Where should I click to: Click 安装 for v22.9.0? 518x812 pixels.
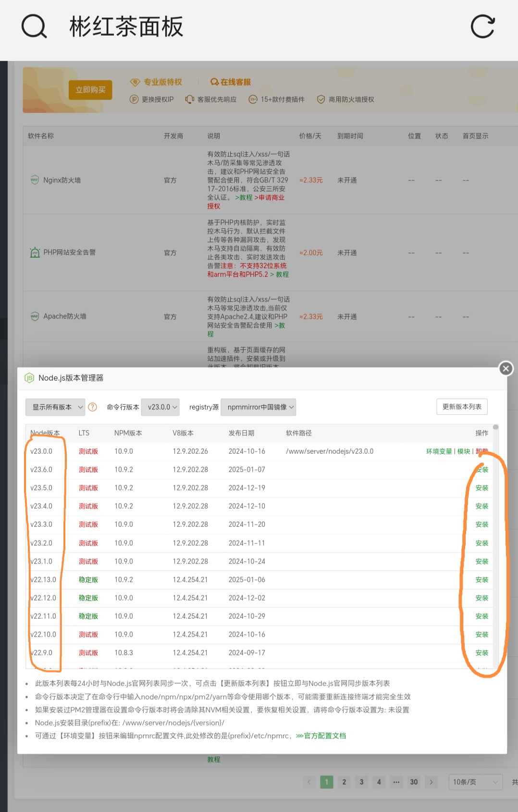click(482, 653)
